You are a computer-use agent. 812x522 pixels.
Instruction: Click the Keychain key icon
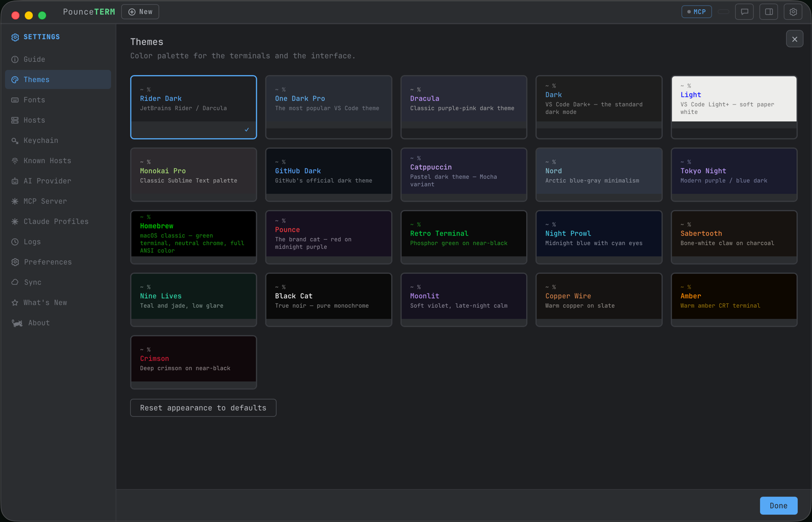(x=15, y=141)
